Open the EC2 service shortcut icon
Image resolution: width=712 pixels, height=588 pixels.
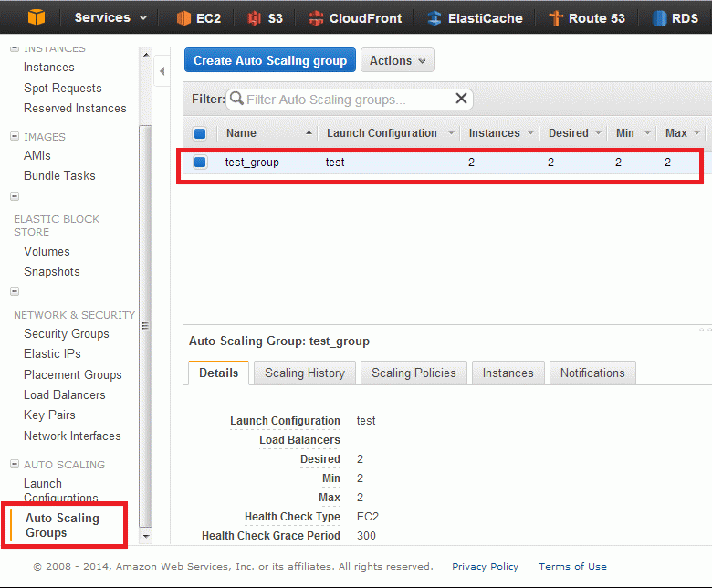(183, 18)
